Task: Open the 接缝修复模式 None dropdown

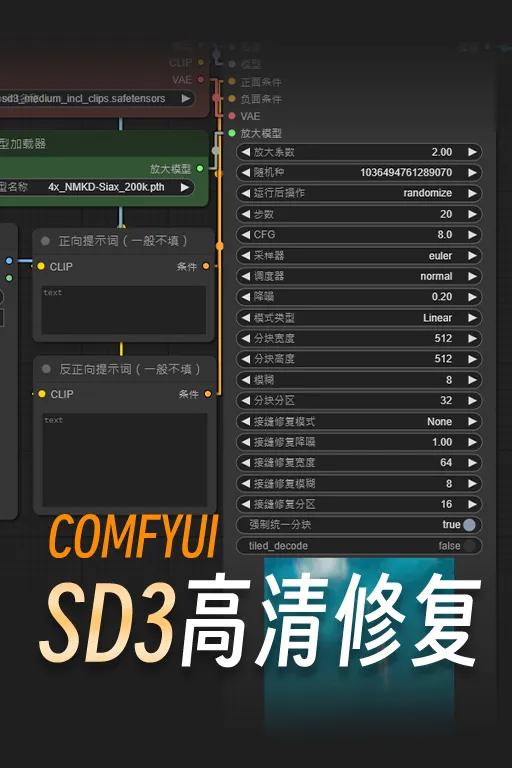Action: (x=359, y=421)
